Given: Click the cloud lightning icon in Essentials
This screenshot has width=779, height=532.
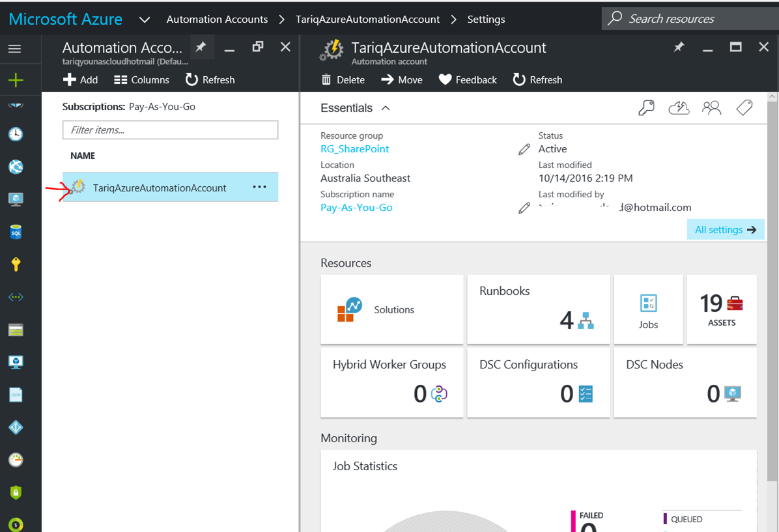Looking at the screenshot, I should tap(679, 107).
